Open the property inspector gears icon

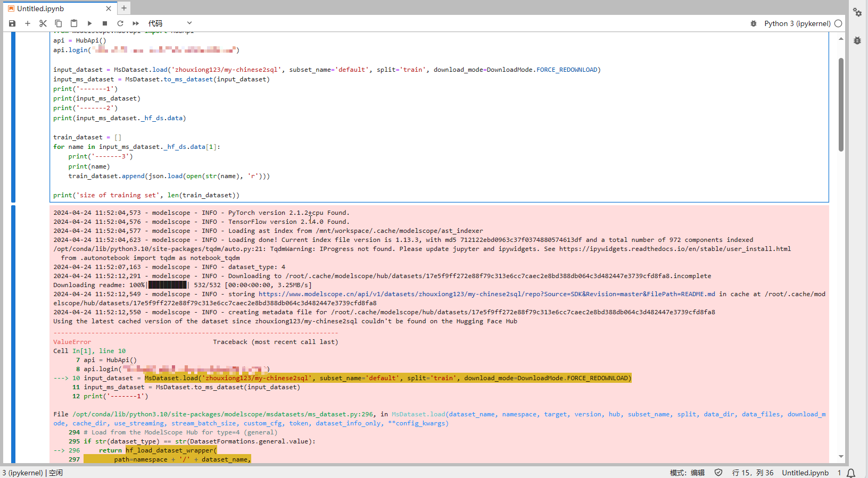point(857,12)
